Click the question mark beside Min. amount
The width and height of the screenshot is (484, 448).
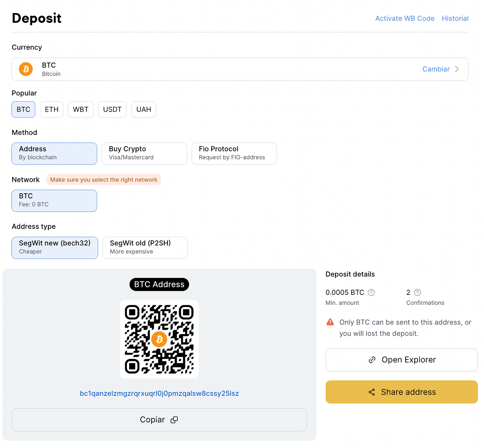(371, 292)
